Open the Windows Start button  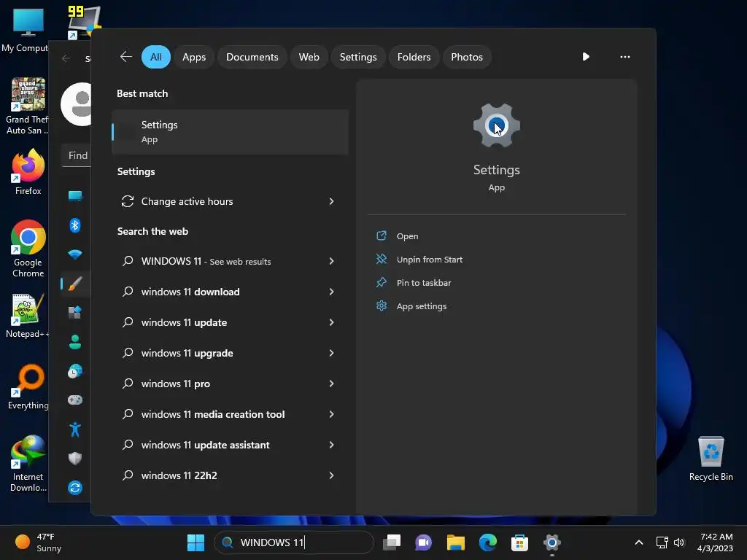point(196,542)
